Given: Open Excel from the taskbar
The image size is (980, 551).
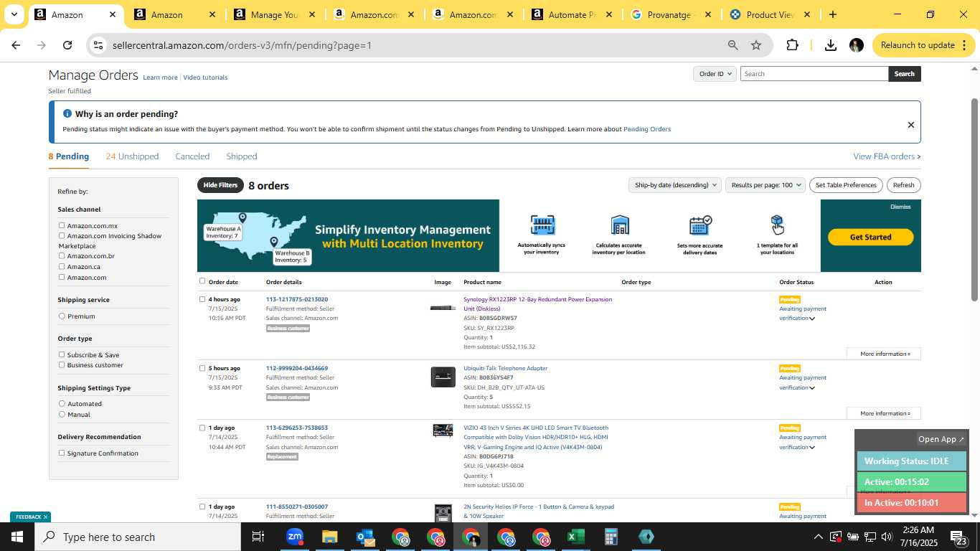Looking at the screenshot, I should tap(575, 537).
